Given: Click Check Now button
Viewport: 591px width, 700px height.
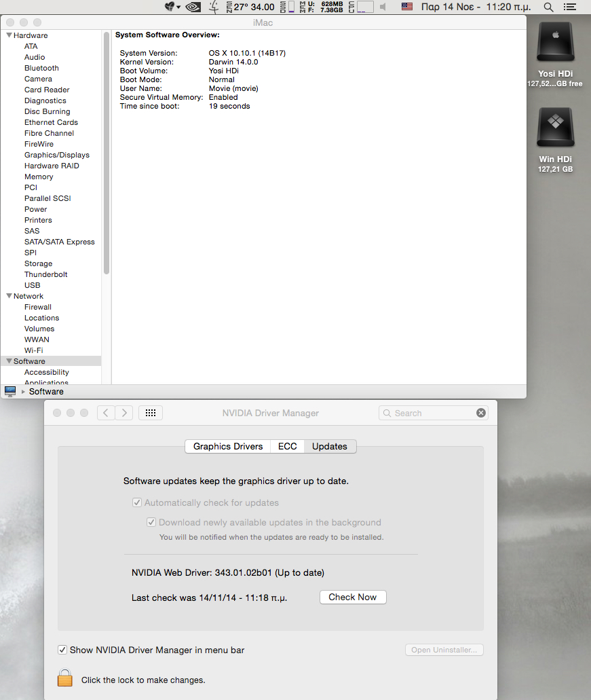Looking at the screenshot, I should [353, 597].
